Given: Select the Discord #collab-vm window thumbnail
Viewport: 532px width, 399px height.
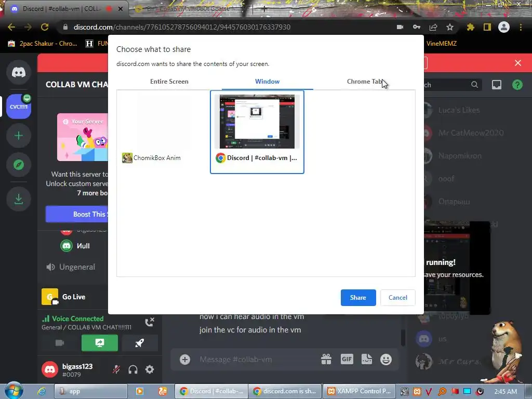Looking at the screenshot, I should (257, 132).
